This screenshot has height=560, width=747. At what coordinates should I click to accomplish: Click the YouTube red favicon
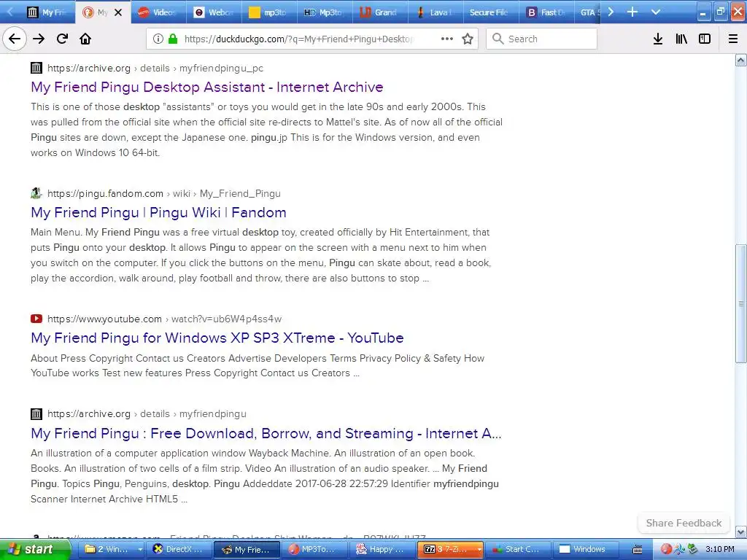(x=36, y=319)
